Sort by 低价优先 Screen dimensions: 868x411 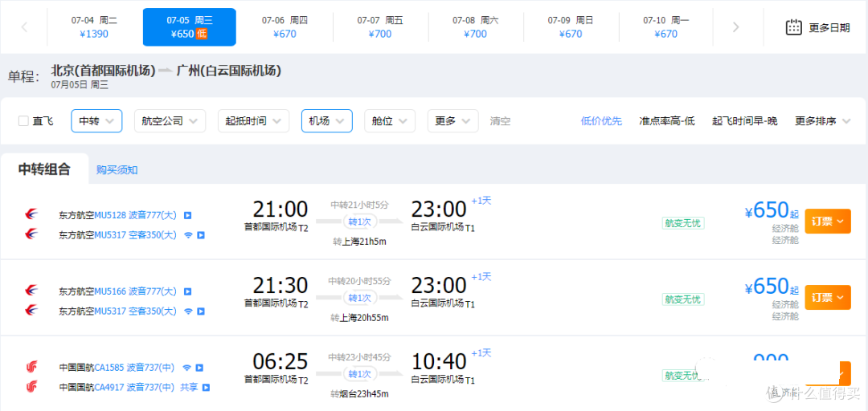(x=601, y=121)
